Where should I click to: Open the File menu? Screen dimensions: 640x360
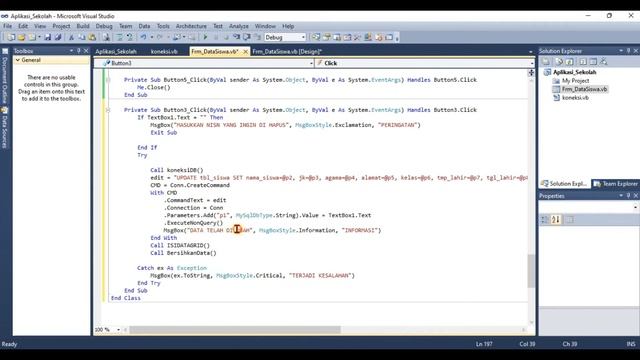pos(7,26)
